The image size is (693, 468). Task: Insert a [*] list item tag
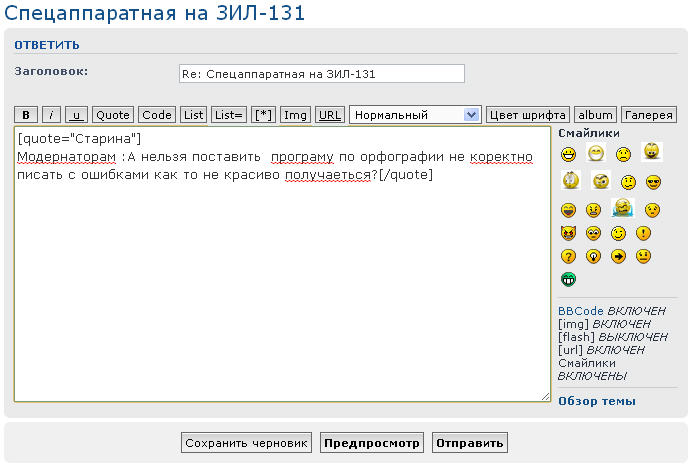tap(263, 115)
